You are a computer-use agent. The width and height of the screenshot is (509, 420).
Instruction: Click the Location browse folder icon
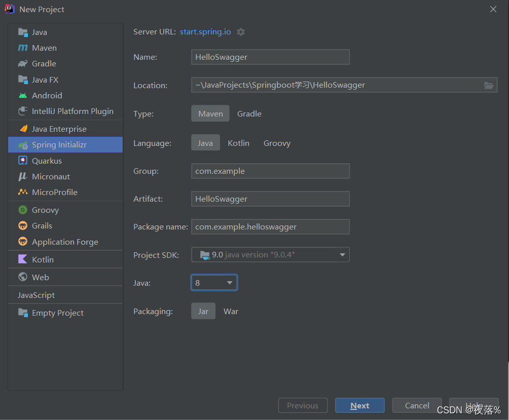489,85
